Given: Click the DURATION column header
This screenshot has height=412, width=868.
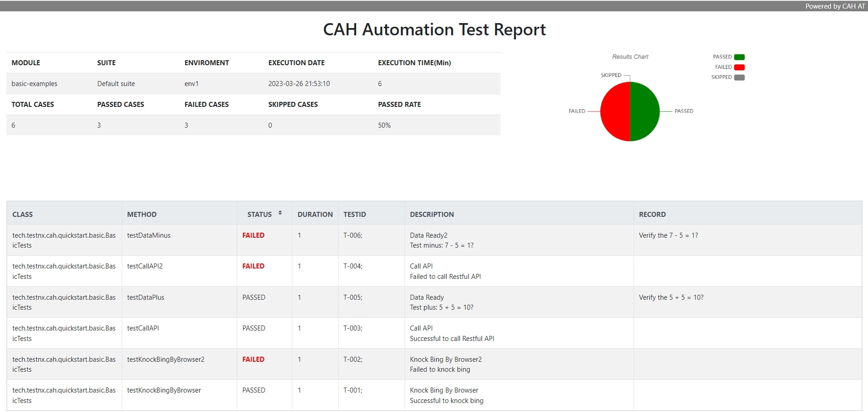Looking at the screenshot, I should (x=315, y=214).
